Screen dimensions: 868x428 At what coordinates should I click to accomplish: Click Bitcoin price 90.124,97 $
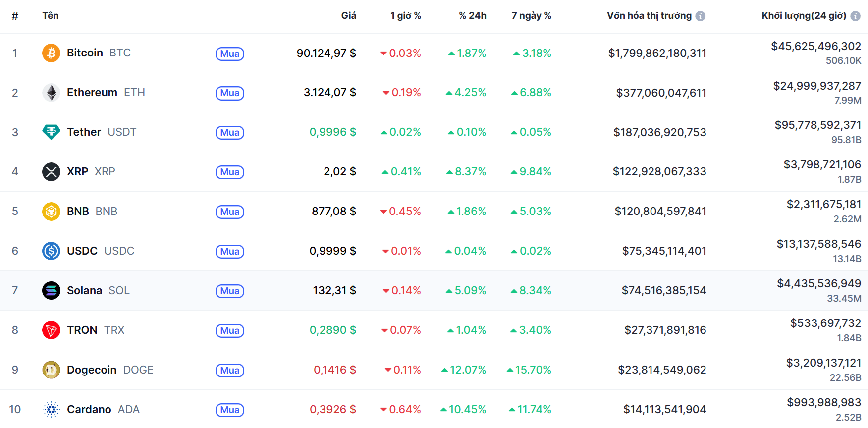tap(326, 53)
